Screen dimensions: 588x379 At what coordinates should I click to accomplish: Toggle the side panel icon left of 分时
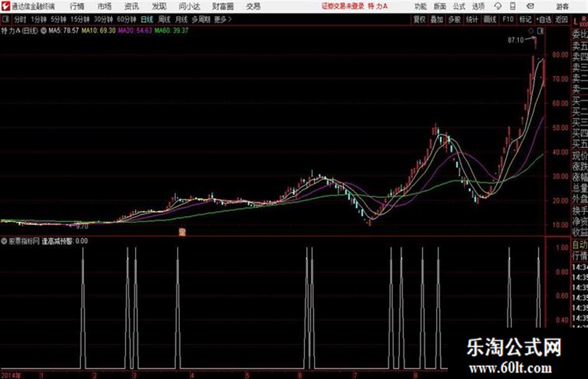pos(6,19)
